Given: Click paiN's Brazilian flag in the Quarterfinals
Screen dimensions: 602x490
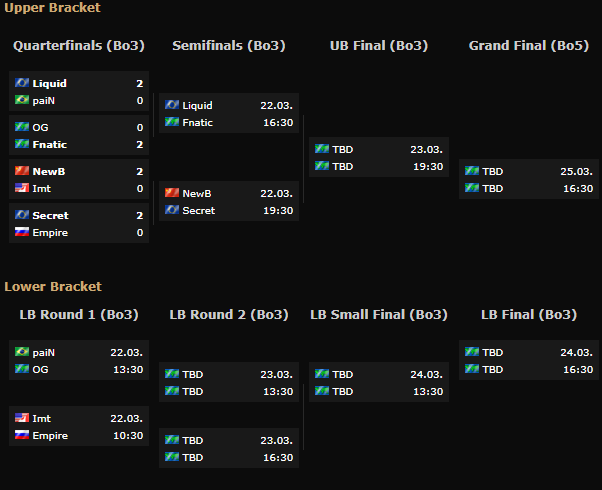Looking at the screenshot, I should (22, 101).
